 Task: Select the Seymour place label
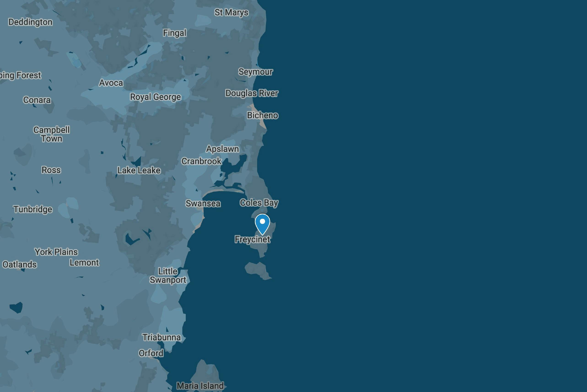(255, 72)
